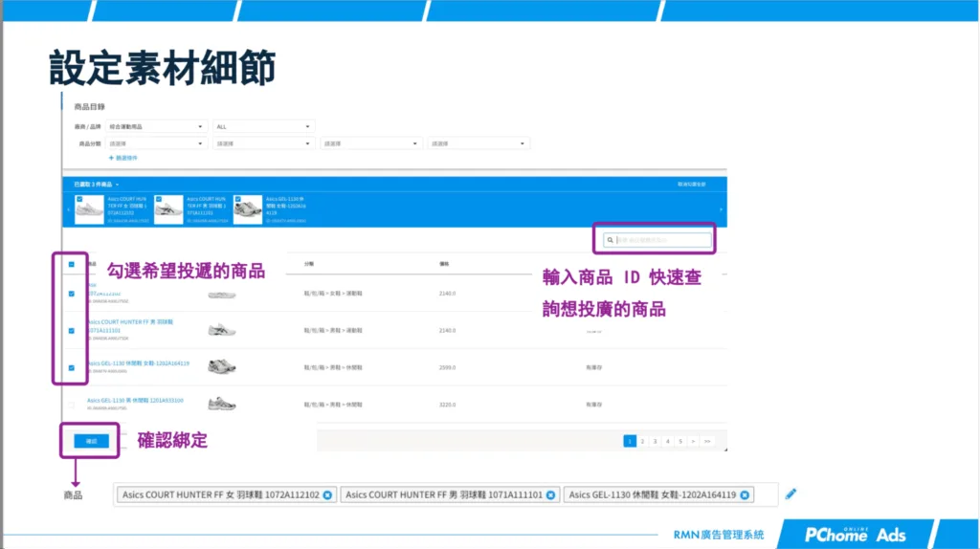This screenshot has height=549, width=980.
Task: Toggle the select-all checkbox in table header
Action: [x=71, y=264]
